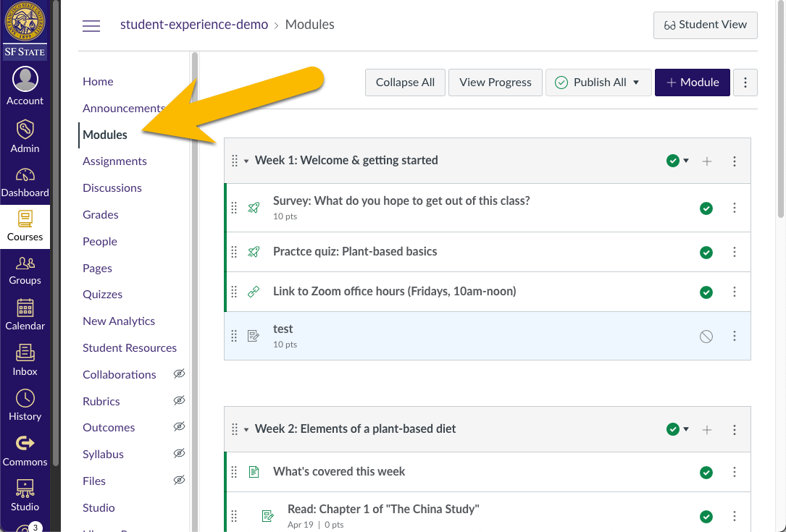Image resolution: width=786 pixels, height=532 pixels.
Task: Add a new module with + Module
Action: coord(693,83)
